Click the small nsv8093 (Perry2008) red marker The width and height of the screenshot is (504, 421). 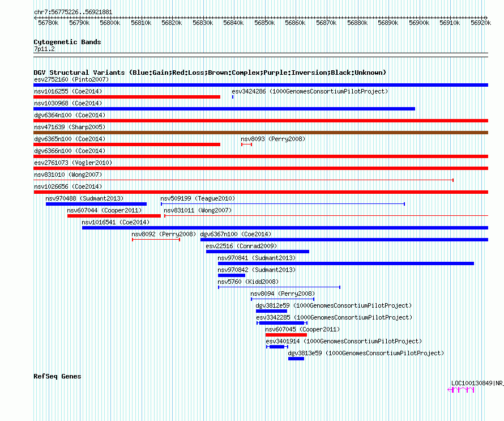pos(246,144)
